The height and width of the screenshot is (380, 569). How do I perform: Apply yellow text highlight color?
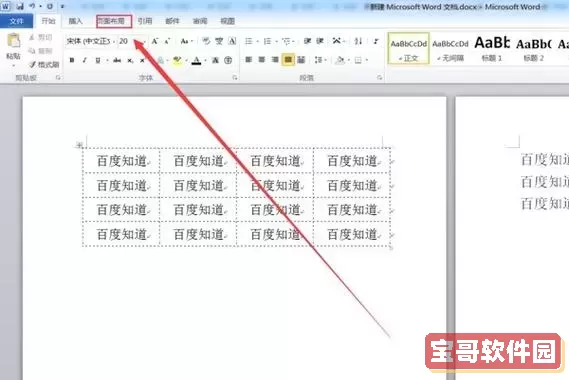point(177,60)
